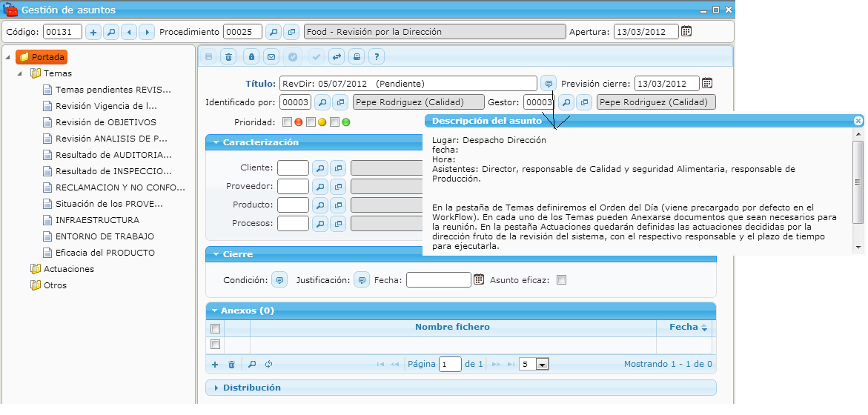Delete selected anexo trash icon
Image resolution: width=868 pixels, height=415 pixels.
[232, 364]
